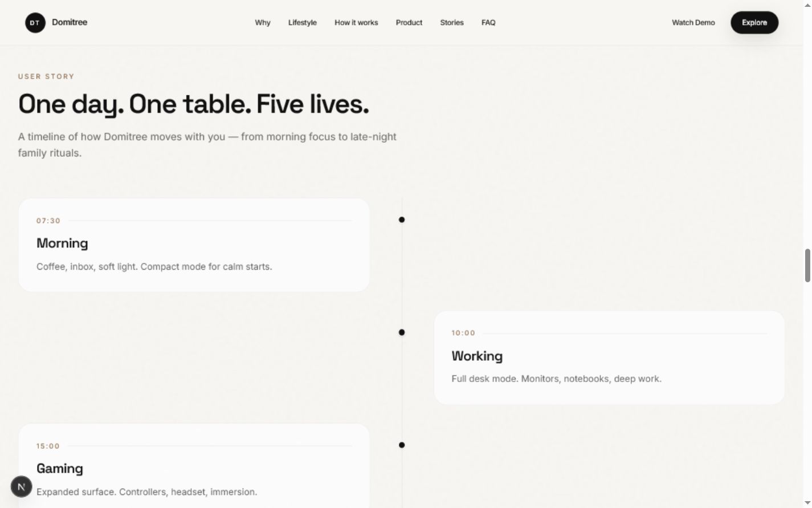Screen dimensions: 812x508
Task: Go to the Why nav link
Action: click(x=263, y=23)
